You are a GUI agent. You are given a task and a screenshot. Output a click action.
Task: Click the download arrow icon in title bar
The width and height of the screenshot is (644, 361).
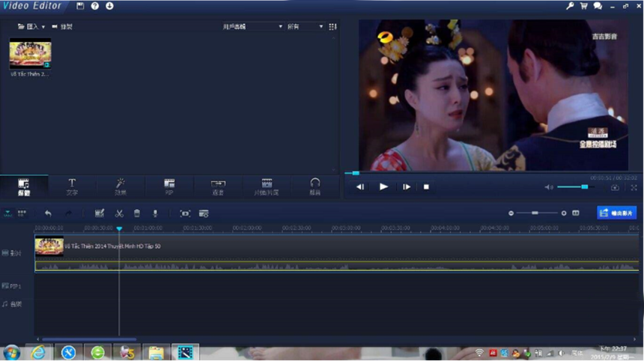109,6
